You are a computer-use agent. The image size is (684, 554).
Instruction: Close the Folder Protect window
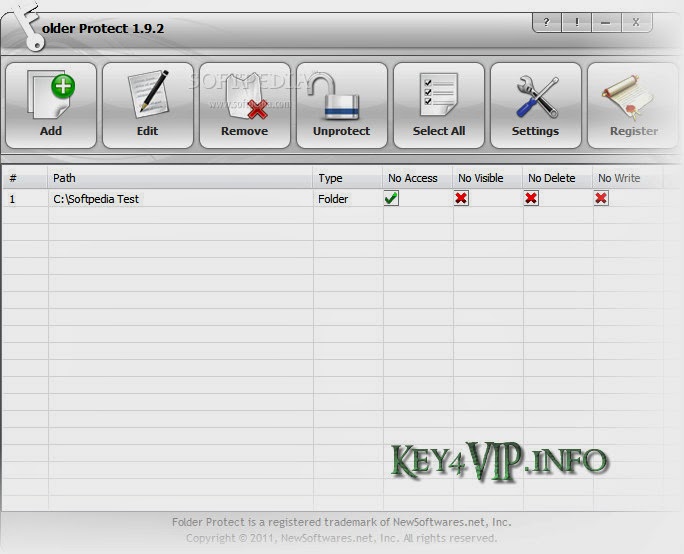point(636,22)
